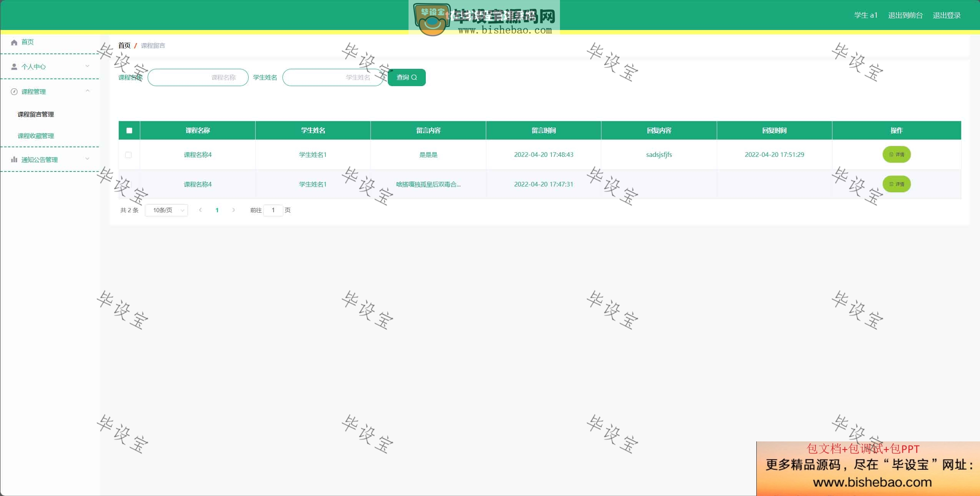Click the home icon in sidebar
The image size is (980, 496).
[x=14, y=42]
